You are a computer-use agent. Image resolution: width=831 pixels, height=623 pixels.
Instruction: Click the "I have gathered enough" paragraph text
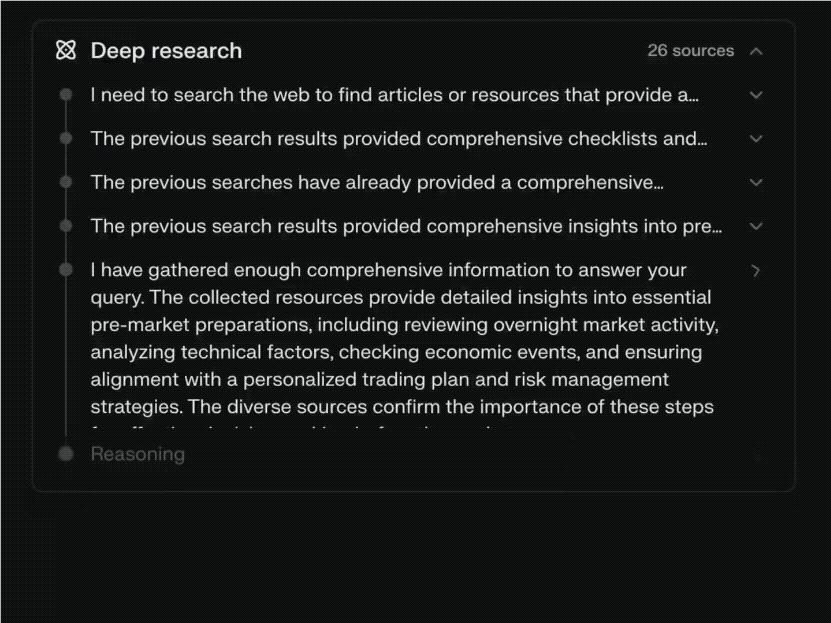pyautogui.click(x=400, y=338)
